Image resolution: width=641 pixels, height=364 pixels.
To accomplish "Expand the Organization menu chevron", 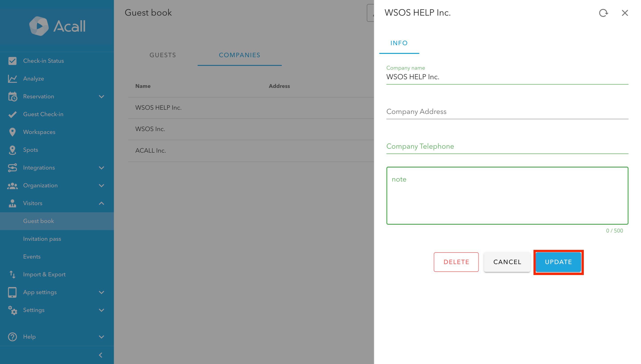I will coord(101,186).
